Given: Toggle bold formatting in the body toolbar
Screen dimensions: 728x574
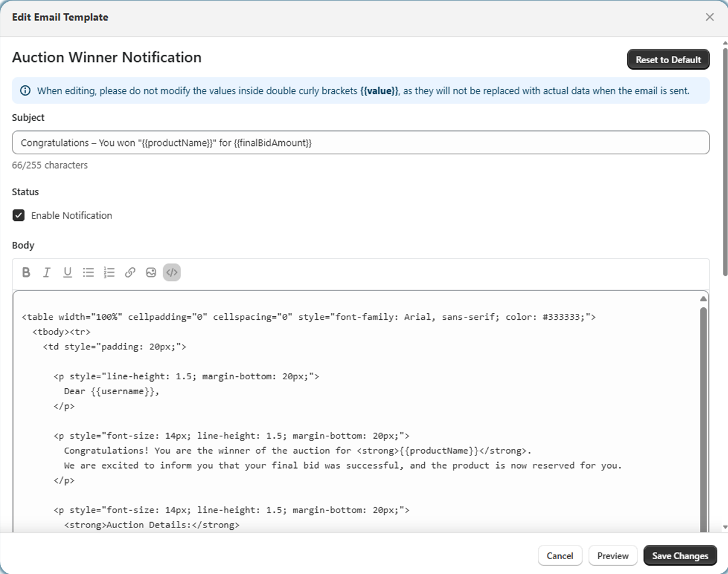Looking at the screenshot, I should [x=26, y=272].
